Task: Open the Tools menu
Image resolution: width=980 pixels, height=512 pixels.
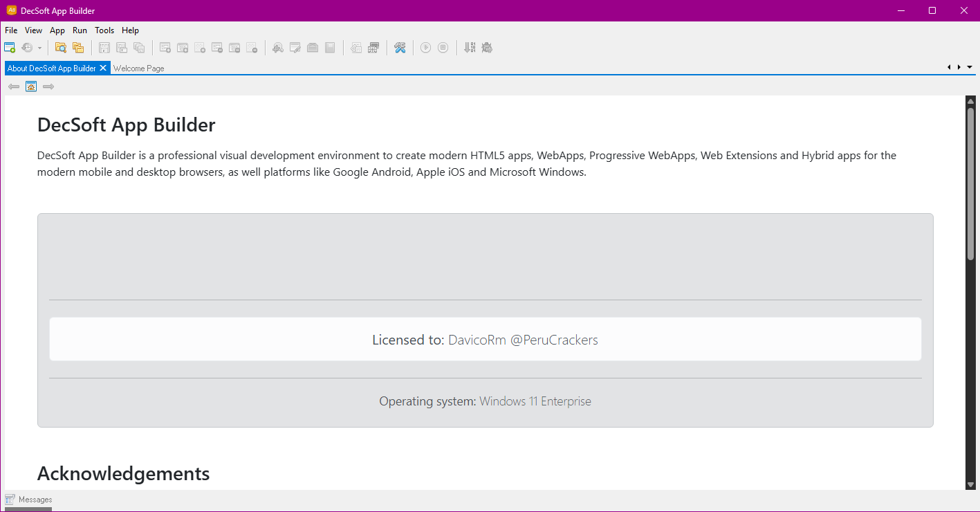Action: pos(104,30)
